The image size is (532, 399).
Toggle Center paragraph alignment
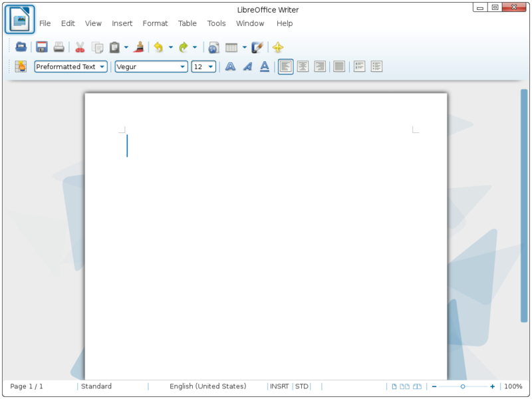[x=303, y=66]
